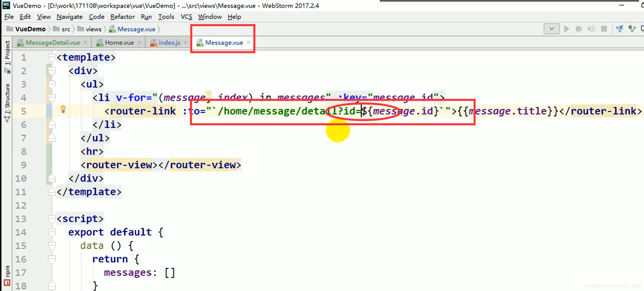Click line number 12 in the gutter
The image size is (644, 291).
[x=21, y=205]
